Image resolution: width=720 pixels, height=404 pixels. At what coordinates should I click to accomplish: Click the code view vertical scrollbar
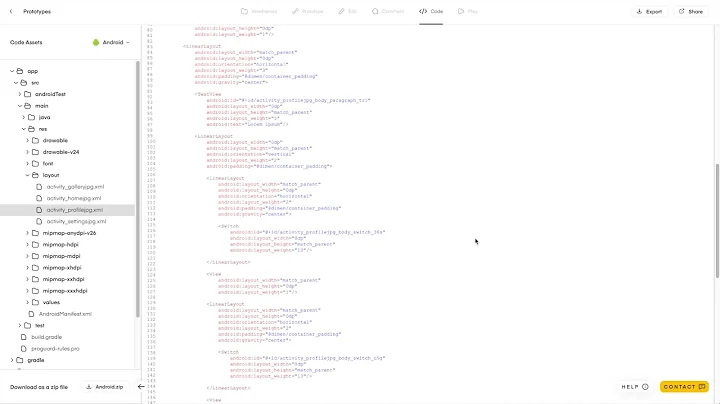[x=717, y=220]
